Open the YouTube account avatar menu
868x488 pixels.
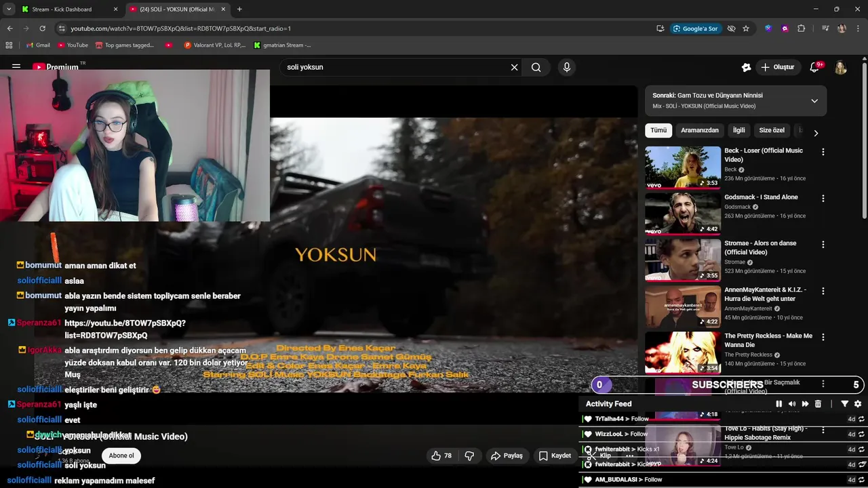841,68
